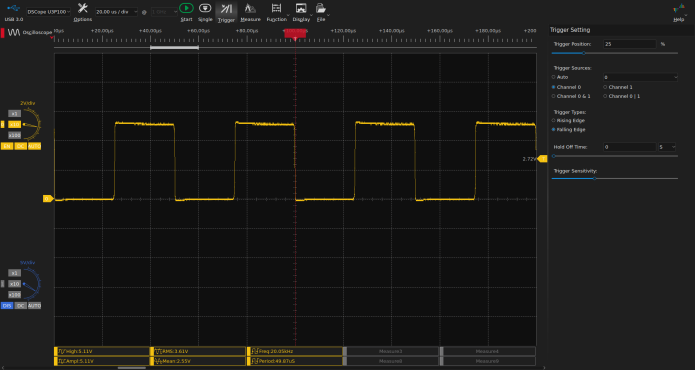Expand the Function dropdown arrow

(x=288, y=16)
